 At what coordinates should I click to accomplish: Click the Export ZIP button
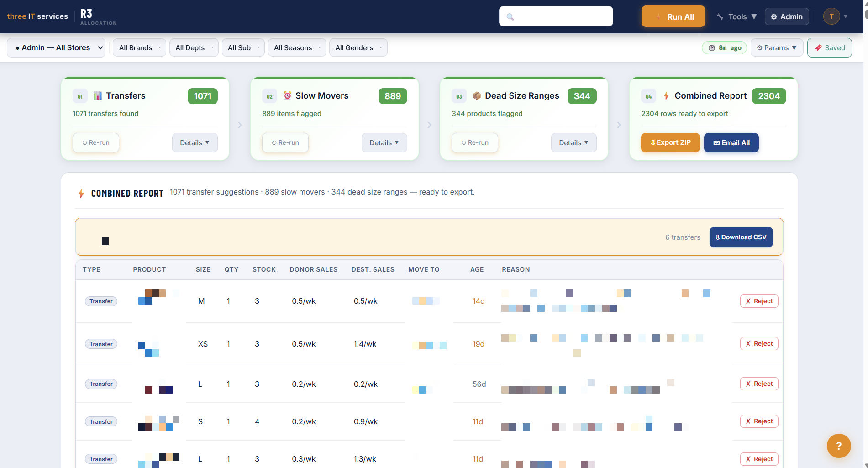[670, 142]
